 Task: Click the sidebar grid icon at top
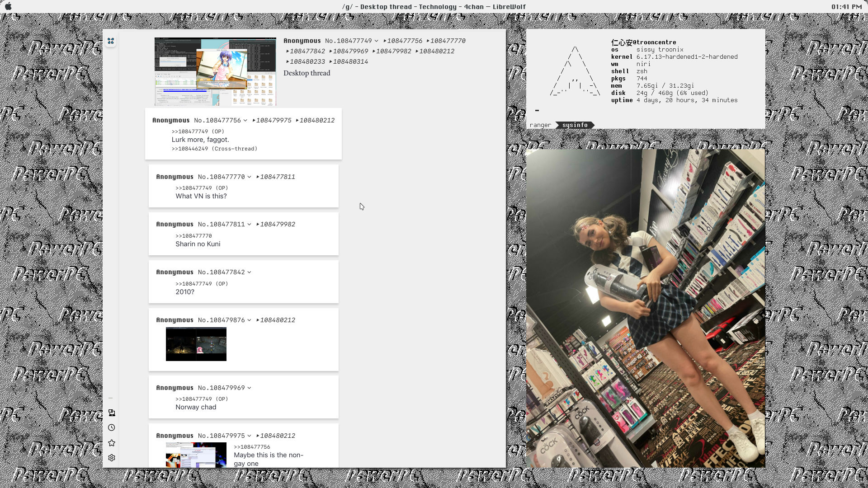(111, 41)
